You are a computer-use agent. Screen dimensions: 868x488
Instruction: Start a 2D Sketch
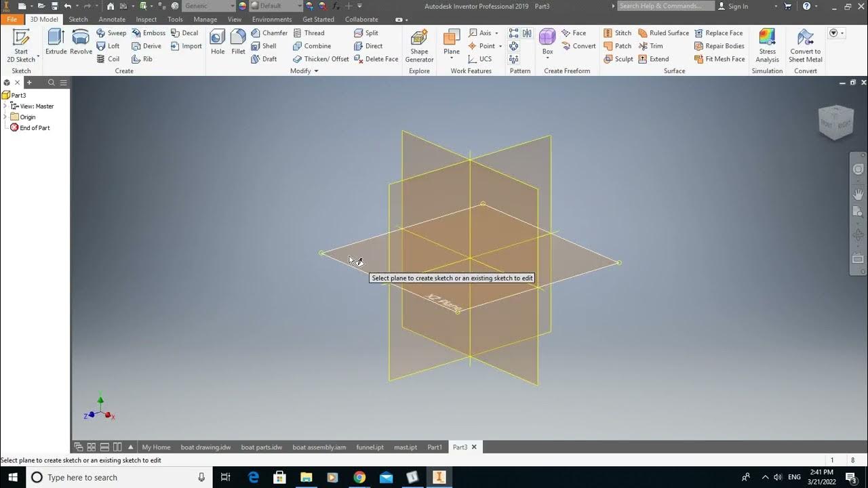pyautogui.click(x=21, y=45)
